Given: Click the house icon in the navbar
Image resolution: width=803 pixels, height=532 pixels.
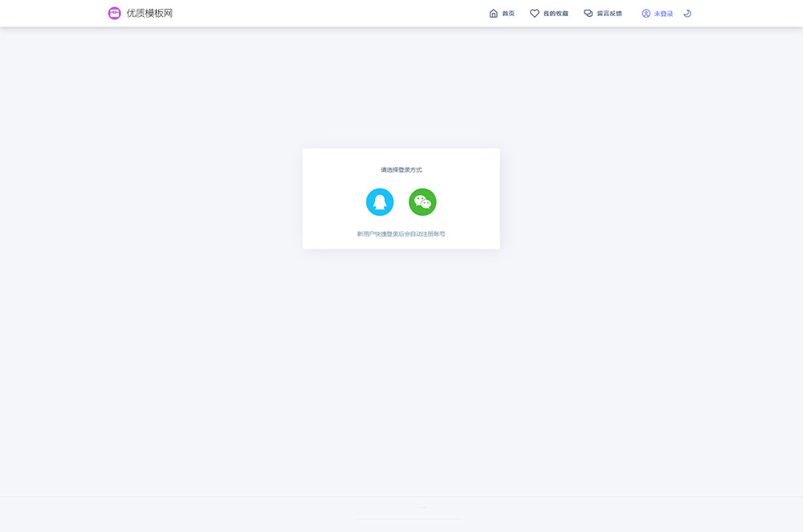Looking at the screenshot, I should pos(494,14).
